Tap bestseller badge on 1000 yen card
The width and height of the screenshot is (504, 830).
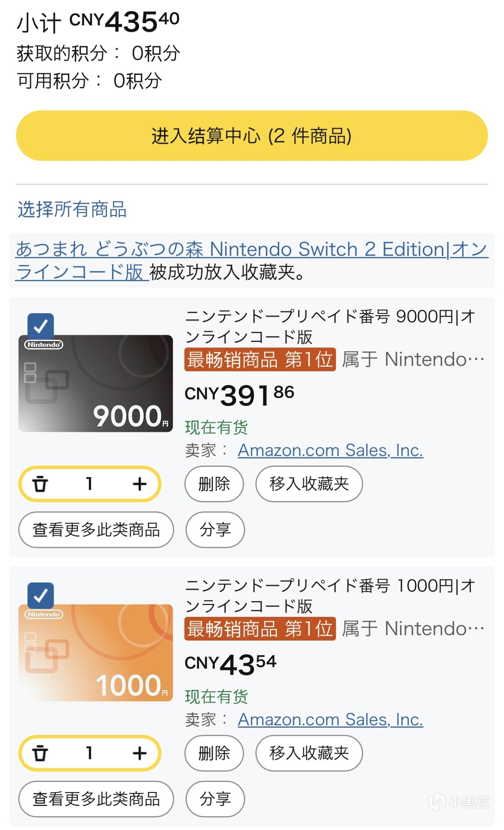tap(260, 629)
